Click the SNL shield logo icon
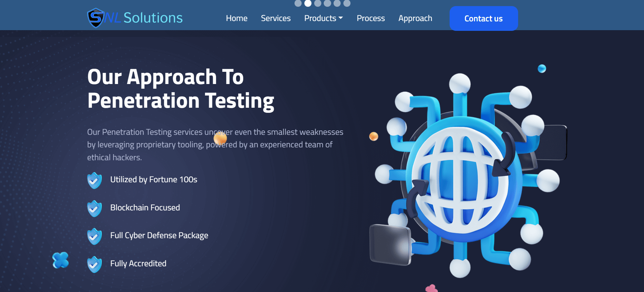Image resolution: width=644 pixels, height=292 pixels. (96, 18)
